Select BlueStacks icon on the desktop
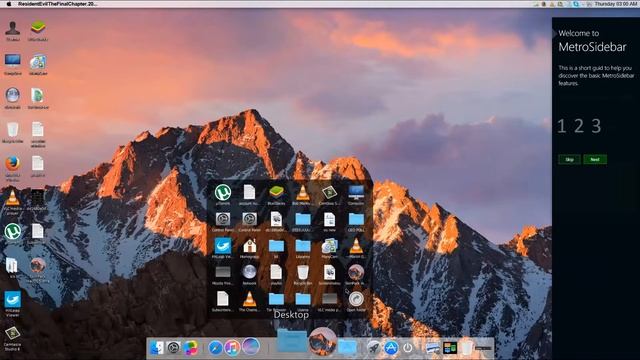 click(x=38, y=28)
